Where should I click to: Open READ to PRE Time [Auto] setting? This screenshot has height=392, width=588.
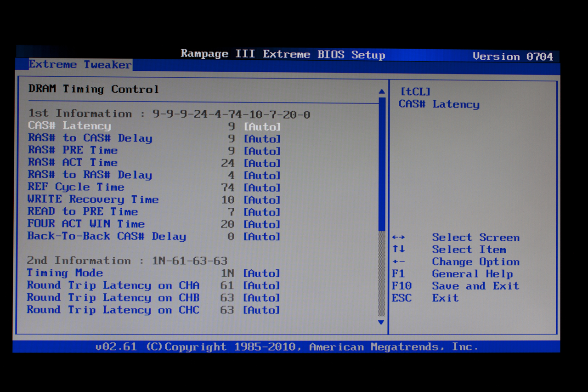coord(262,212)
